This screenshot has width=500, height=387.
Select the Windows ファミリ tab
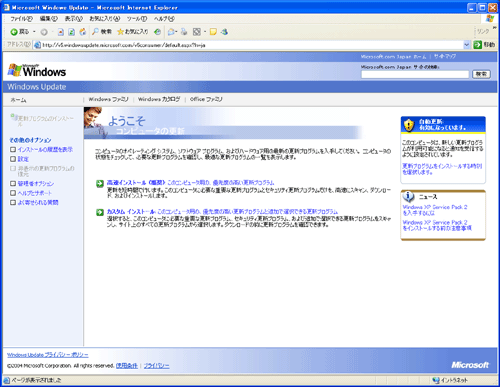(x=108, y=99)
